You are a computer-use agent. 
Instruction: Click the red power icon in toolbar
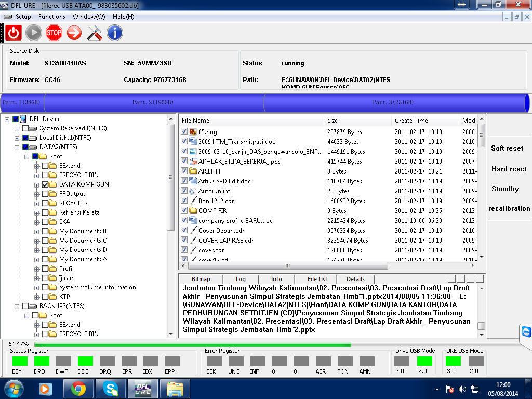14,33
